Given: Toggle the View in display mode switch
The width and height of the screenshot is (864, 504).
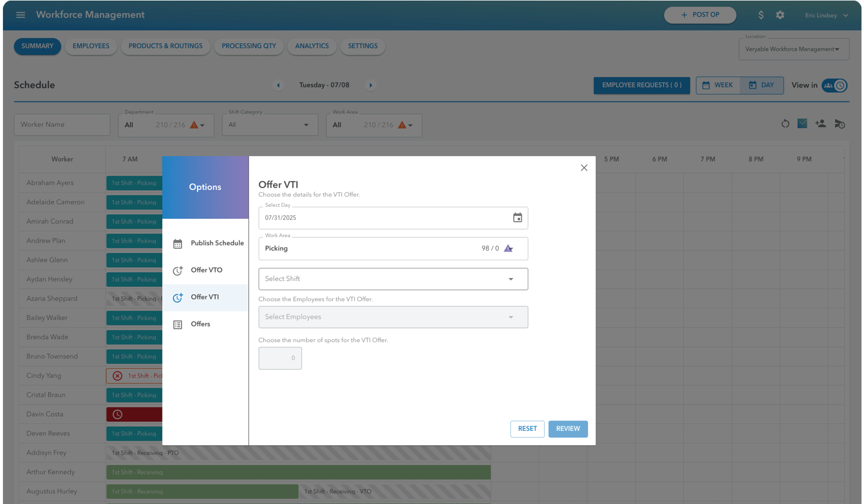Looking at the screenshot, I should (835, 85).
